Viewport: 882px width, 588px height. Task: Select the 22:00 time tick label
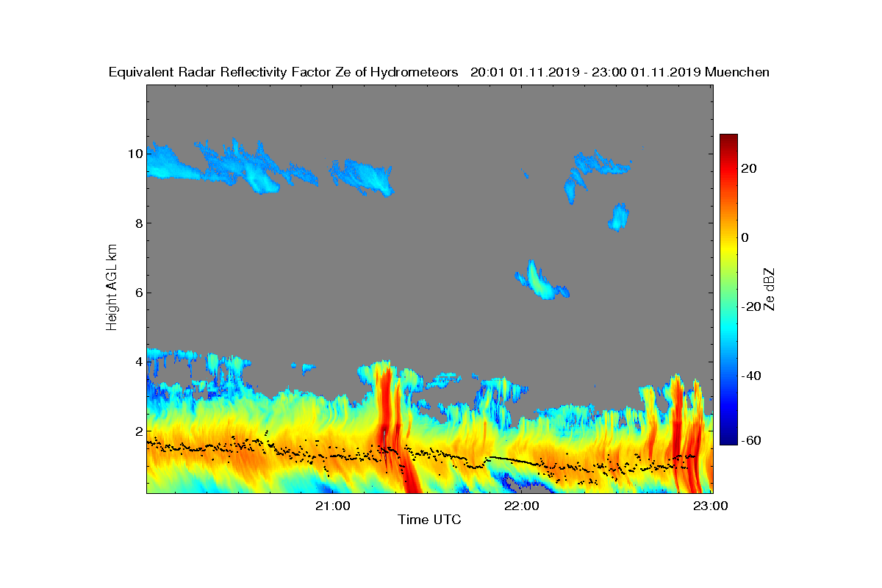click(522, 506)
